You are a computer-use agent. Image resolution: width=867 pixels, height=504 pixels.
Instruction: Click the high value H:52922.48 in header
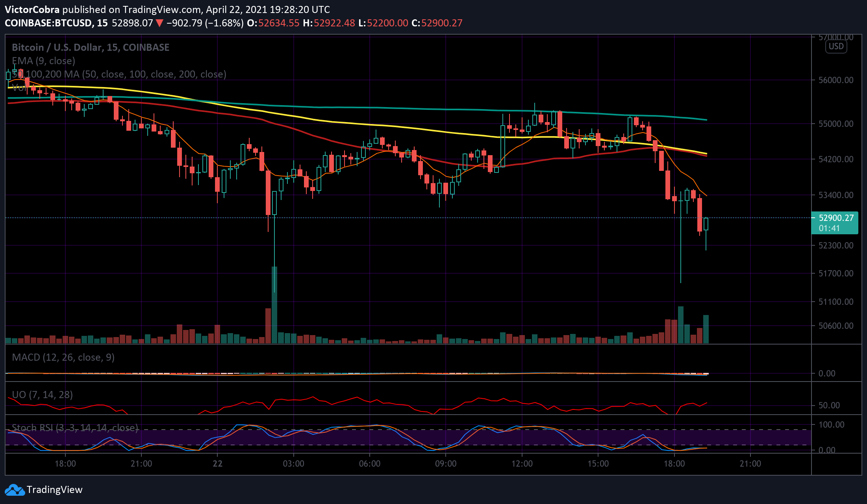[329, 23]
